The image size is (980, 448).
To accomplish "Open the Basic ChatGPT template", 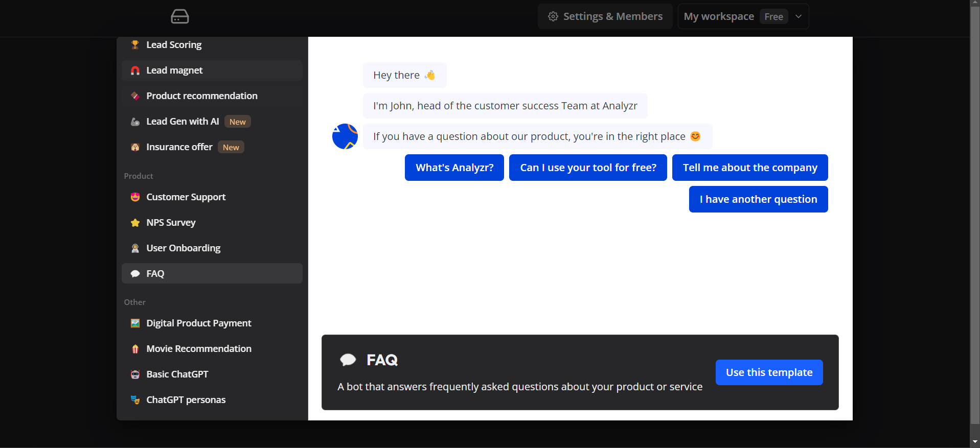I will [212, 374].
